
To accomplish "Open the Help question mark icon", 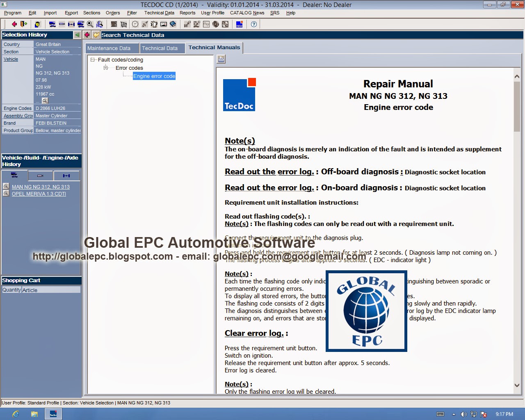I will (254, 24).
